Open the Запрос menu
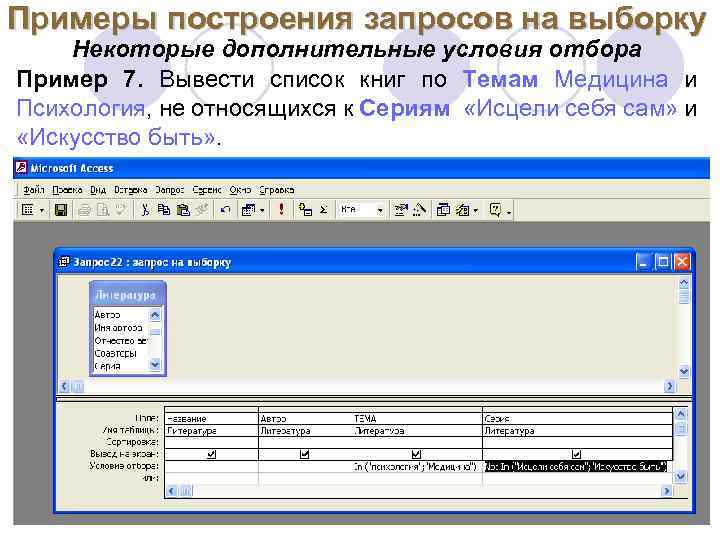720x540 pixels. (x=169, y=190)
